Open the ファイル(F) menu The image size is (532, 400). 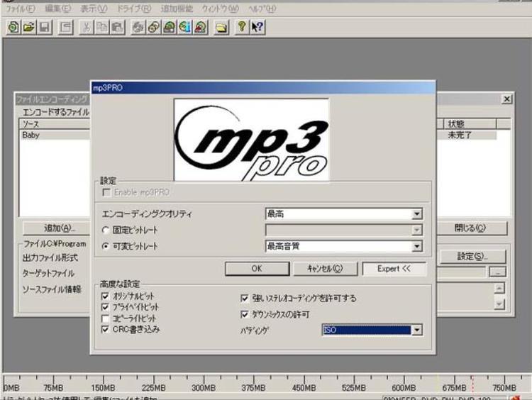[x=21, y=9]
